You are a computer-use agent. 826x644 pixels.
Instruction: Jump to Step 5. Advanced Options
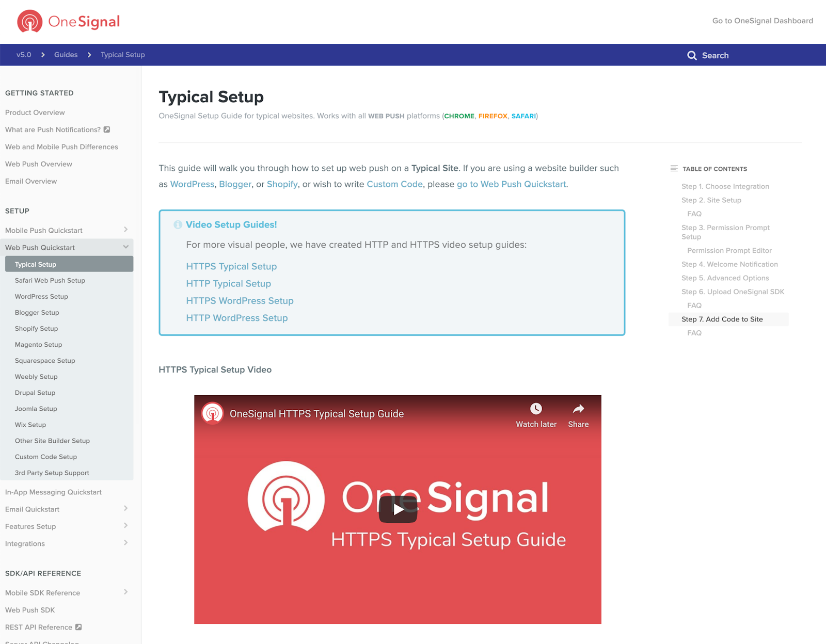725,278
